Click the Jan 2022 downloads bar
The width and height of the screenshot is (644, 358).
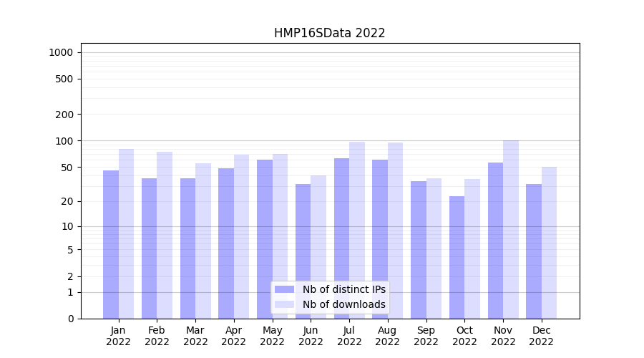coord(127,233)
